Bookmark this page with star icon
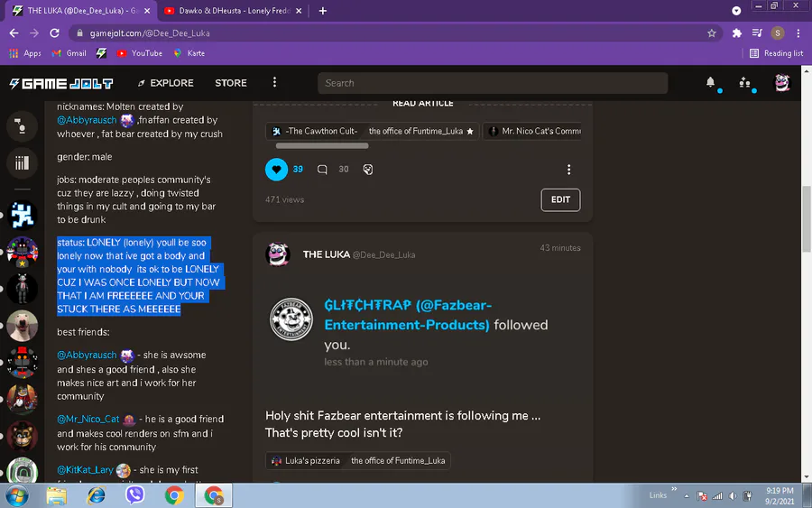This screenshot has width=812, height=508. [x=712, y=33]
